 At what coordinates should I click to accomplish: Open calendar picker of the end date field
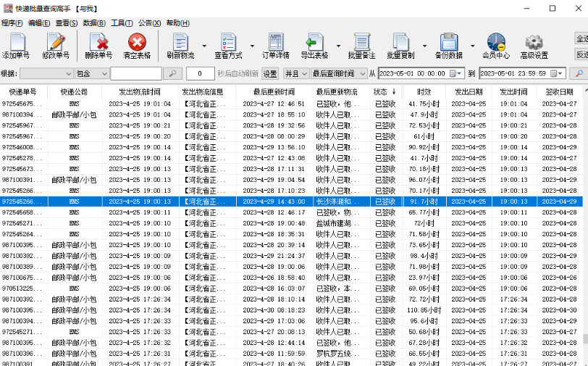click(556, 74)
